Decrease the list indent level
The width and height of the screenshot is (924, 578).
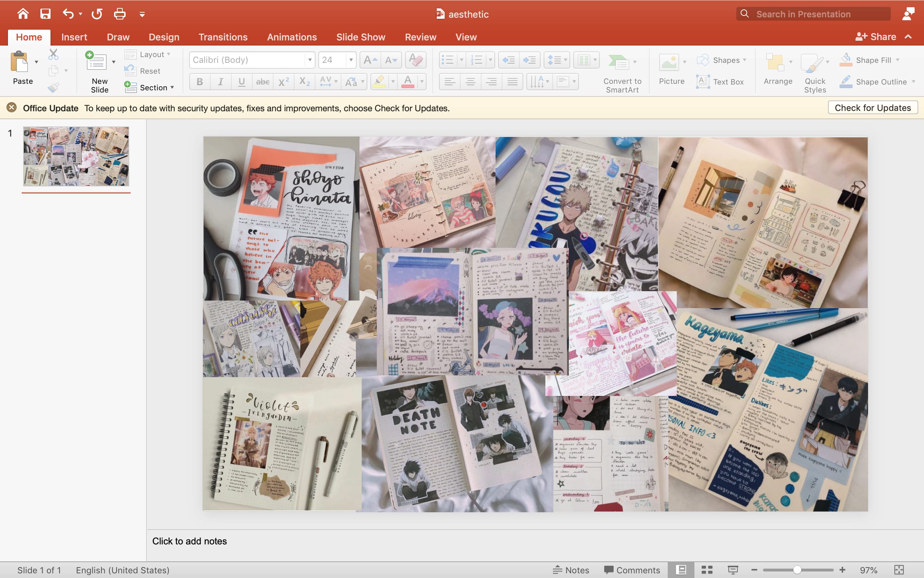click(509, 60)
